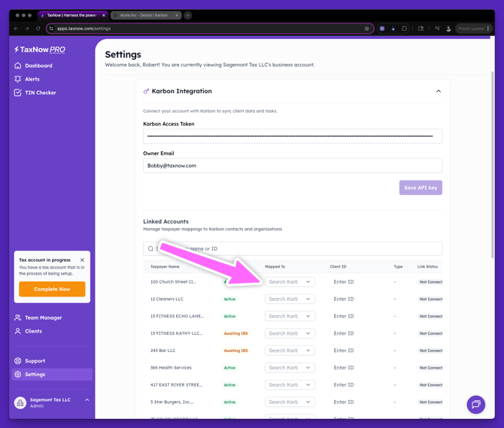Open Mapped To dropdown for 12 Cleaners LLC
Screen dimensions: 504x428
pos(290,299)
